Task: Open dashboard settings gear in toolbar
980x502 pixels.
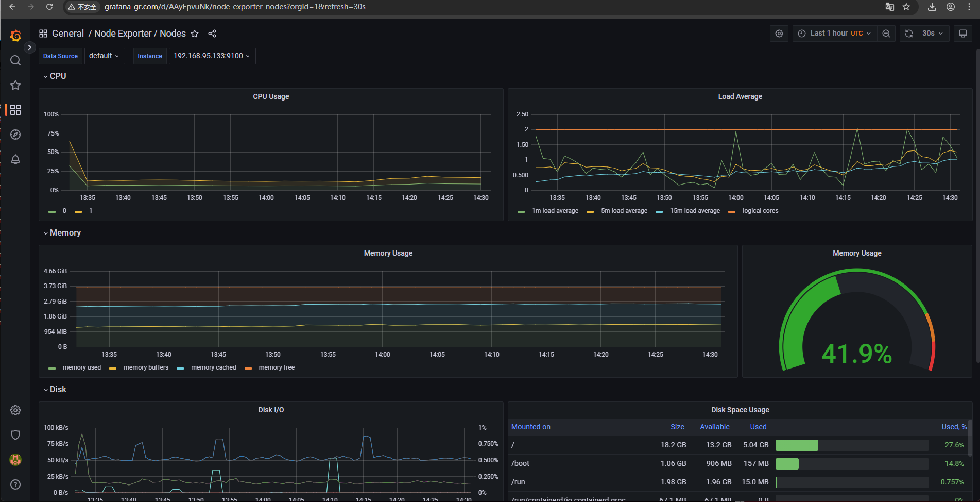Action: click(779, 34)
